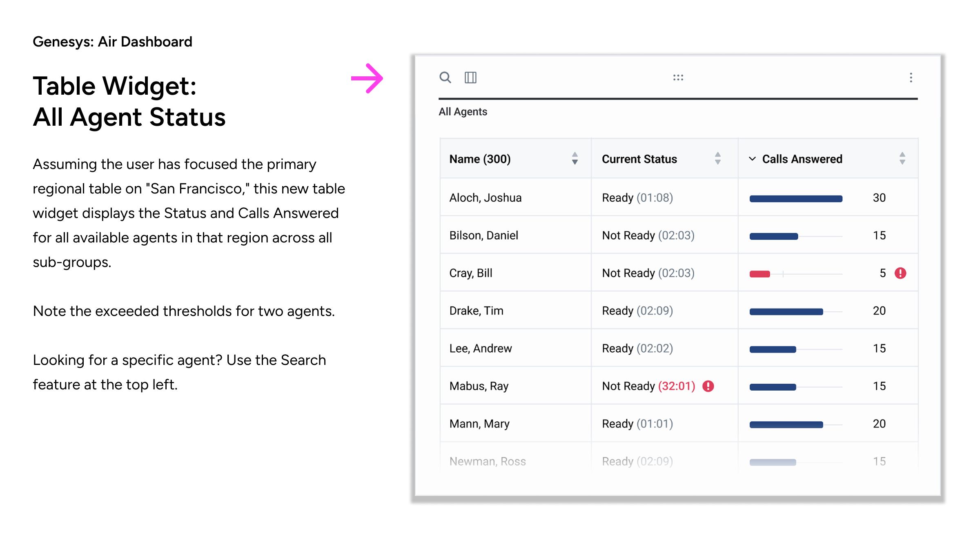This screenshot has width=980, height=551.
Task: Open agent Drake, Tim
Action: [x=477, y=311]
